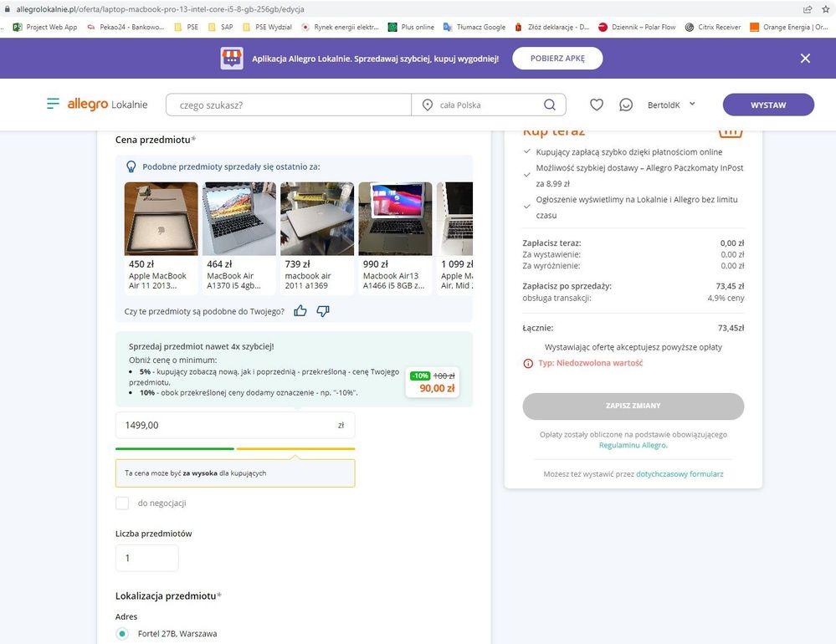
Task: Click the browser address bar URL
Action: click(160, 9)
